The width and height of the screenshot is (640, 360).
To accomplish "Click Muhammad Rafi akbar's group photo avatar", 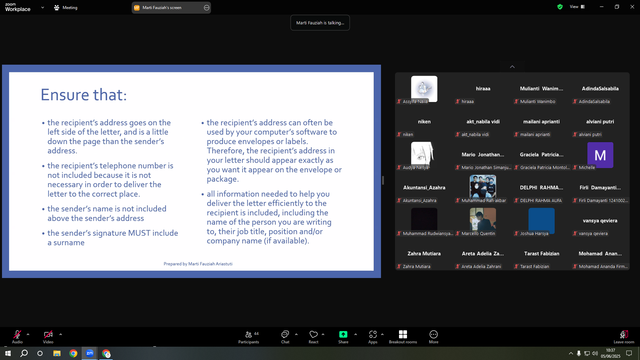I will tap(483, 187).
